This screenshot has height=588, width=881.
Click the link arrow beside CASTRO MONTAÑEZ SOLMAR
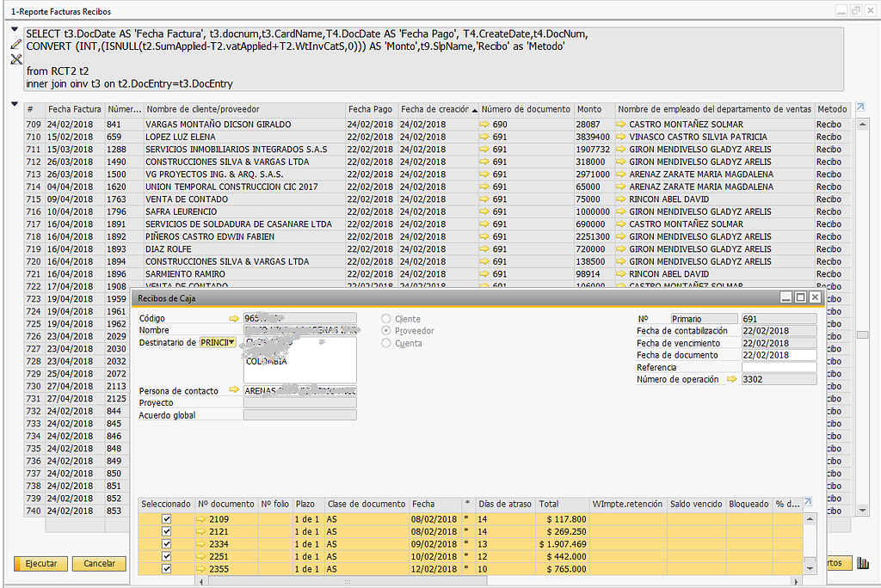pos(621,124)
